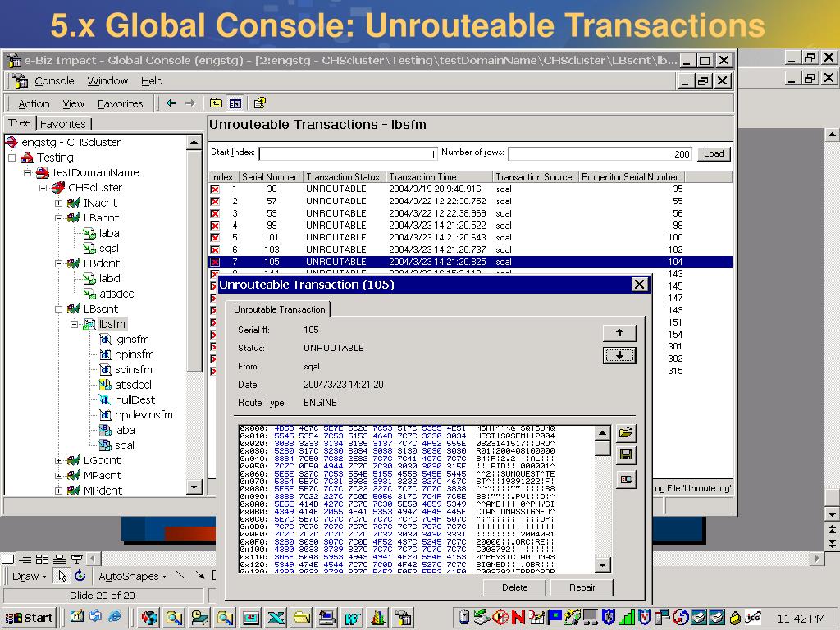Expand the MPacnt tree node

[58, 475]
